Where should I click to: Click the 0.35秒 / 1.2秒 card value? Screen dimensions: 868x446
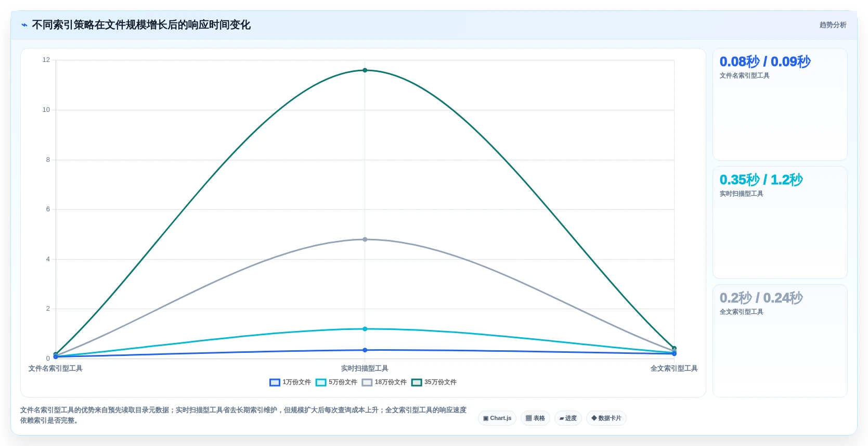pyautogui.click(x=761, y=180)
